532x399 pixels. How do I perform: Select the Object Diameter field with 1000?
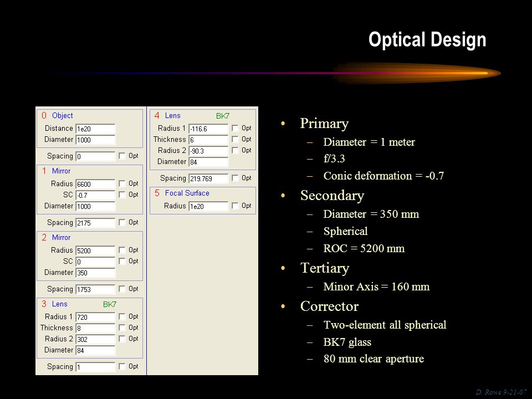click(95, 140)
